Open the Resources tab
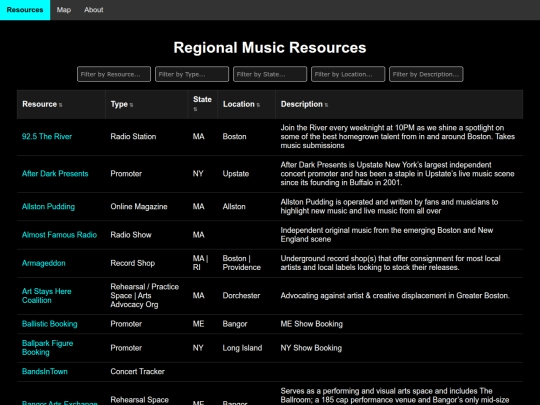The width and height of the screenshot is (540, 405). point(25,10)
